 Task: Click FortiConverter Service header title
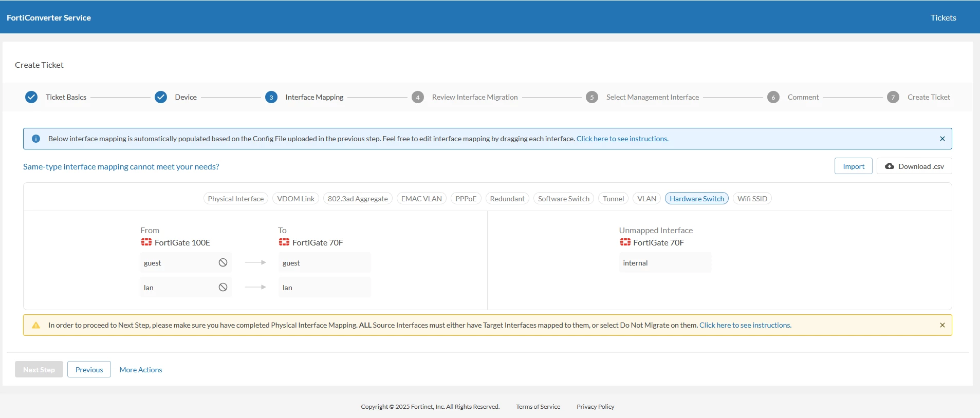49,17
